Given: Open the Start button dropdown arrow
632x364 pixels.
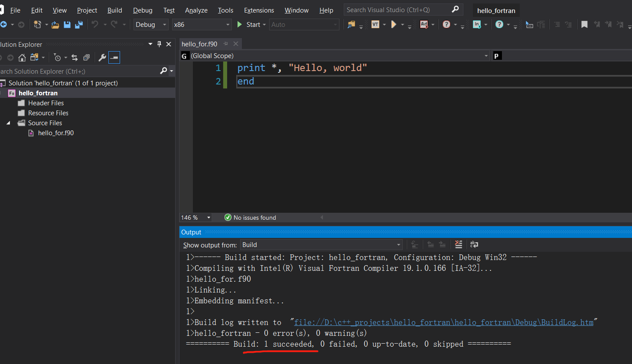Looking at the screenshot, I should click(x=264, y=25).
